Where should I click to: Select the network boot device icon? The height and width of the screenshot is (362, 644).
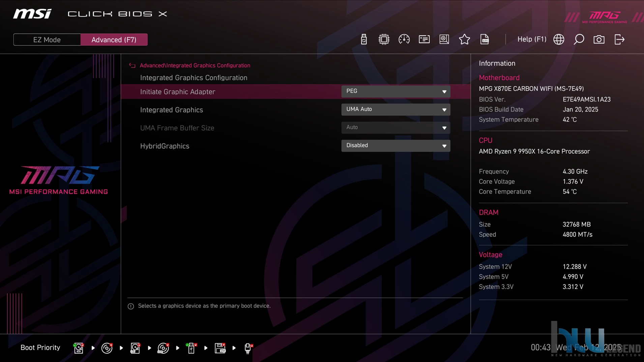[x=248, y=348]
